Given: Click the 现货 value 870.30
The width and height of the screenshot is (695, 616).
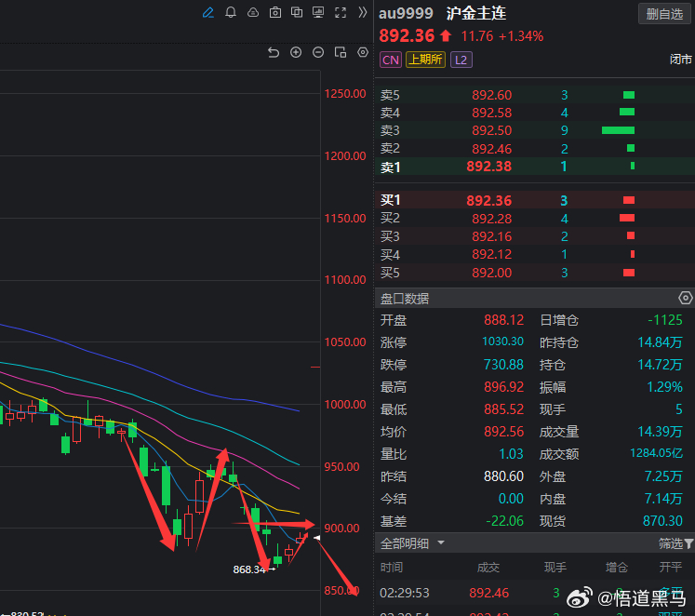Looking at the screenshot, I should tap(662, 521).
